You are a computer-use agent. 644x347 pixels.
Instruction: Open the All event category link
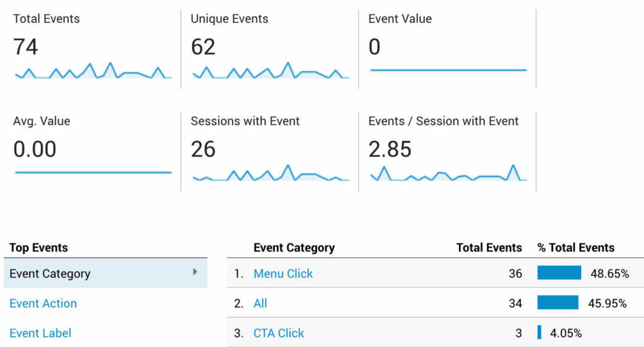click(260, 303)
